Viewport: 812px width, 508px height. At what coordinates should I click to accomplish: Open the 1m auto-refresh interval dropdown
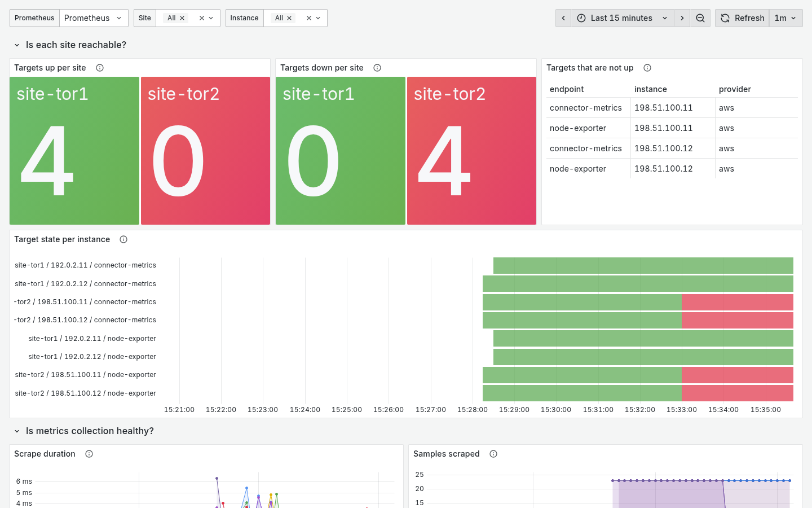[786, 18]
